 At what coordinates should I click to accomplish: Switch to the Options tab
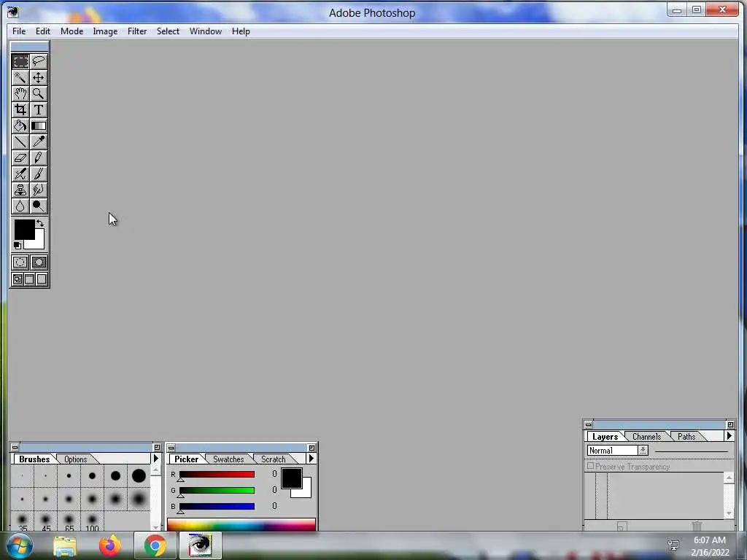pyautogui.click(x=76, y=459)
